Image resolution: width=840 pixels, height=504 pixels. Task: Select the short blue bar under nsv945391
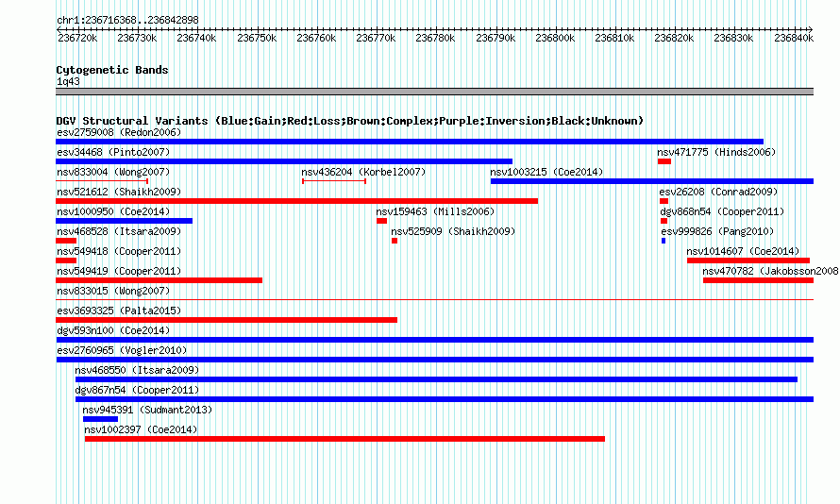101,419
